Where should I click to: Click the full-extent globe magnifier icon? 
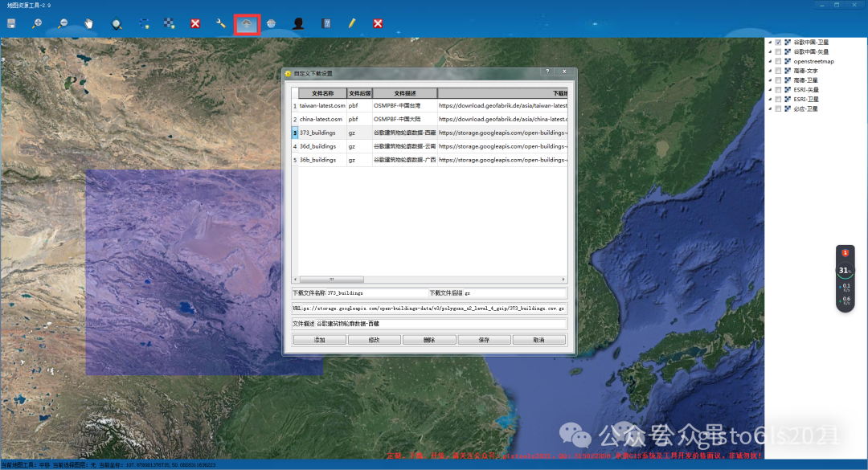117,24
